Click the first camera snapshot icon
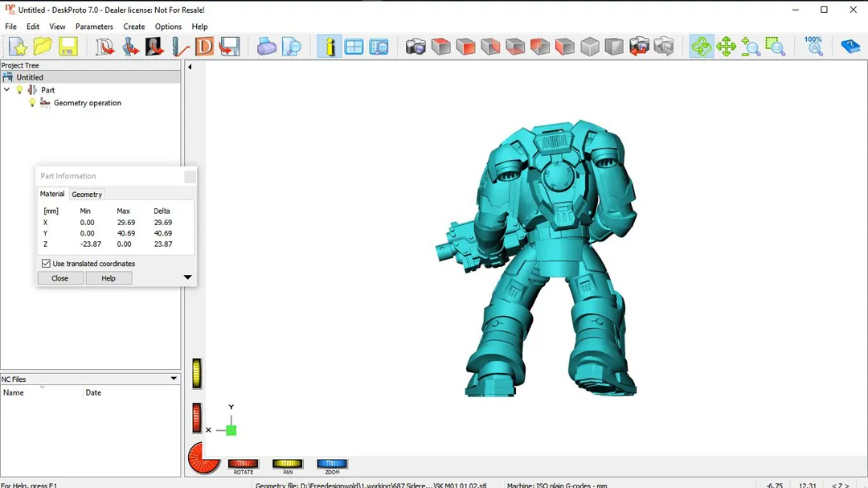This screenshot has height=488, width=868. coord(416,47)
